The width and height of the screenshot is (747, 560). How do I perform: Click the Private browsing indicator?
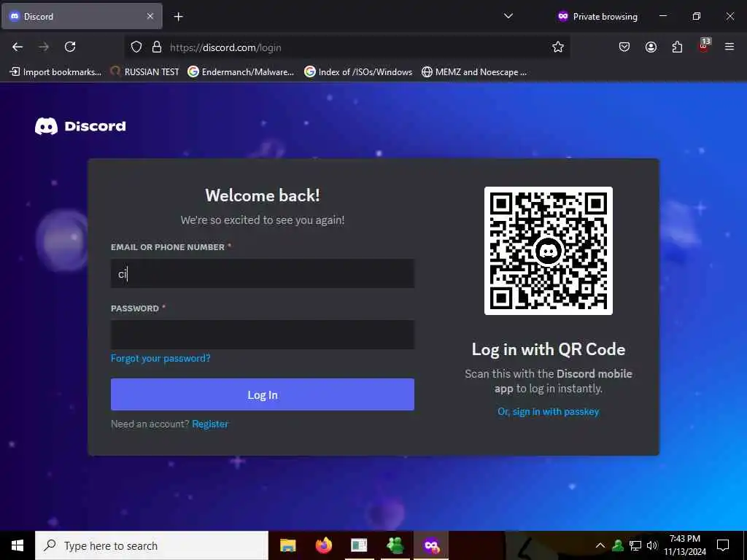[x=597, y=17]
